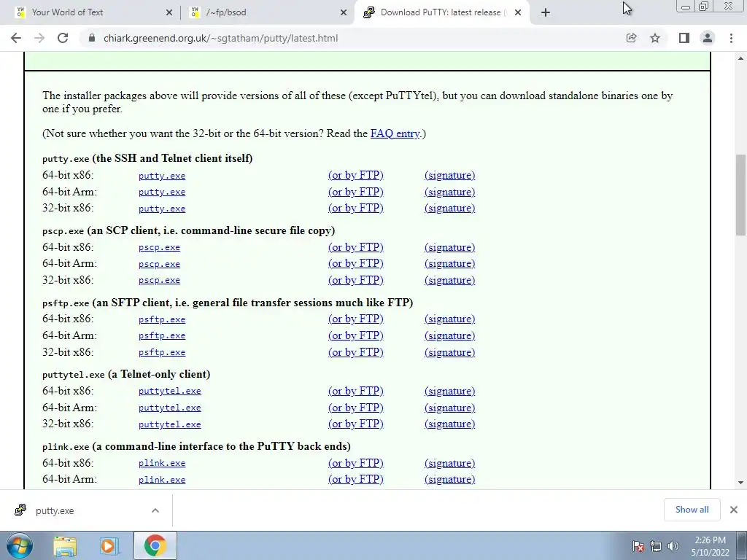Get 64-bit x86 putty.exe by FTP
Screen dimensions: 747x560
coord(356,175)
